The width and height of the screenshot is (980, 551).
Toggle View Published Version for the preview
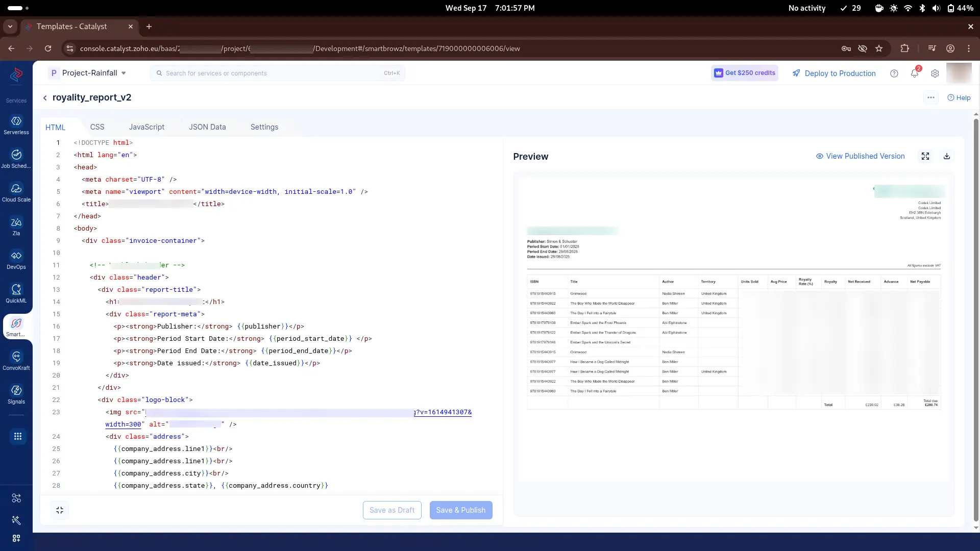(x=861, y=156)
